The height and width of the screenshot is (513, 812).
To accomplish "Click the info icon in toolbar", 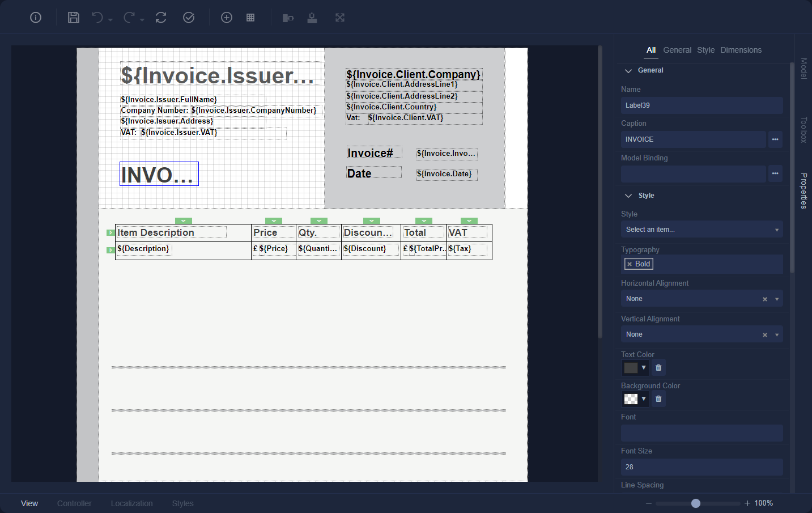I will 36,18.
